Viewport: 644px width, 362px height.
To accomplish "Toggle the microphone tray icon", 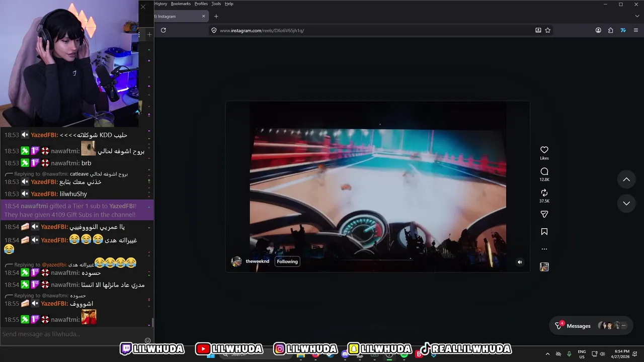I will [569, 354].
